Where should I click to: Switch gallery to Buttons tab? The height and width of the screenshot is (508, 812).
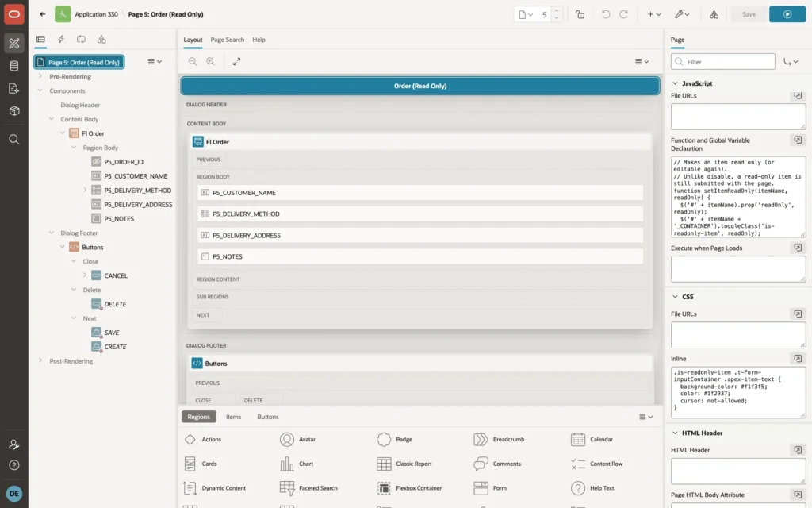(x=268, y=417)
